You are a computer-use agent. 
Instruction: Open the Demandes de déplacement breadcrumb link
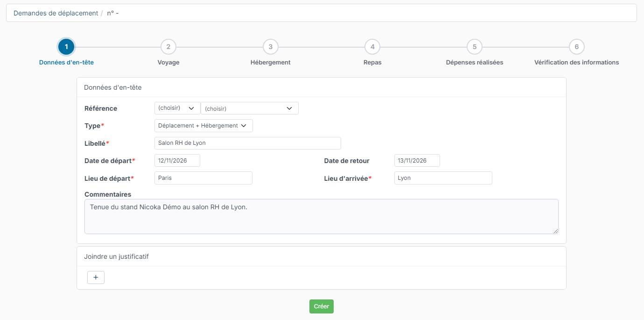tap(56, 13)
